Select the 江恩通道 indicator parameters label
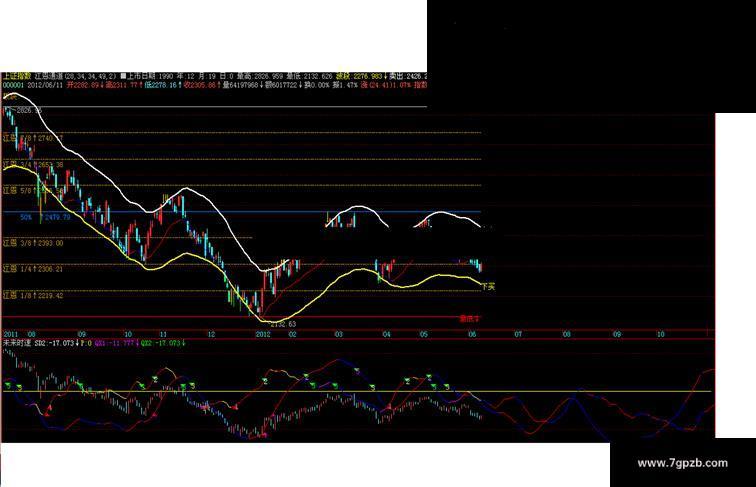 pos(76,76)
